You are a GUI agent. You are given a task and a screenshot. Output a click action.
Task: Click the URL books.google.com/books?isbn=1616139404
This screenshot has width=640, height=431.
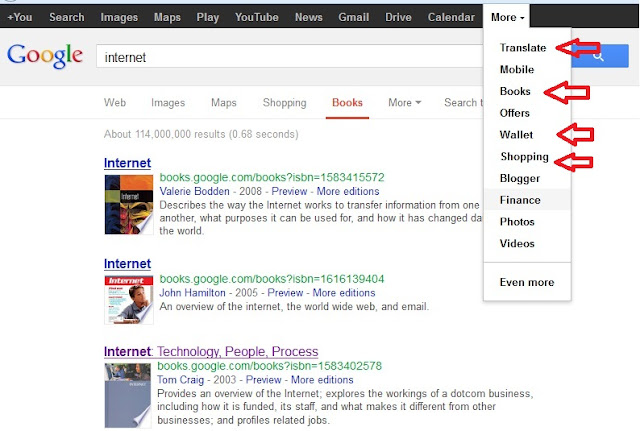point(272,279)
